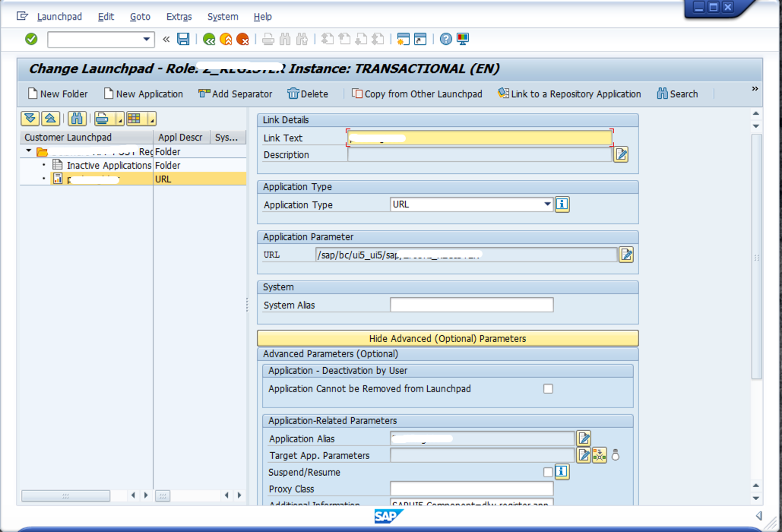782x532 pixels.
Task: Click the Application Alias edit icon
Action: pyautogui.click(x=584, y=439)
